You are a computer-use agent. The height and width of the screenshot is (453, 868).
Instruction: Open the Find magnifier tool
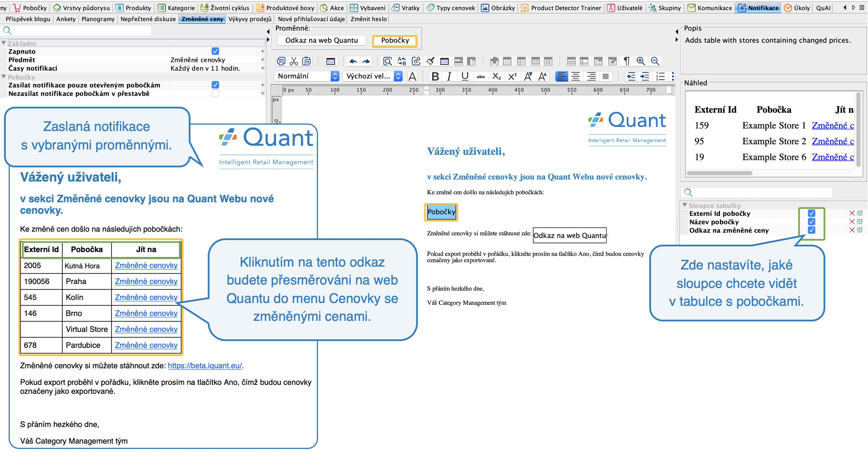point(388,61)
